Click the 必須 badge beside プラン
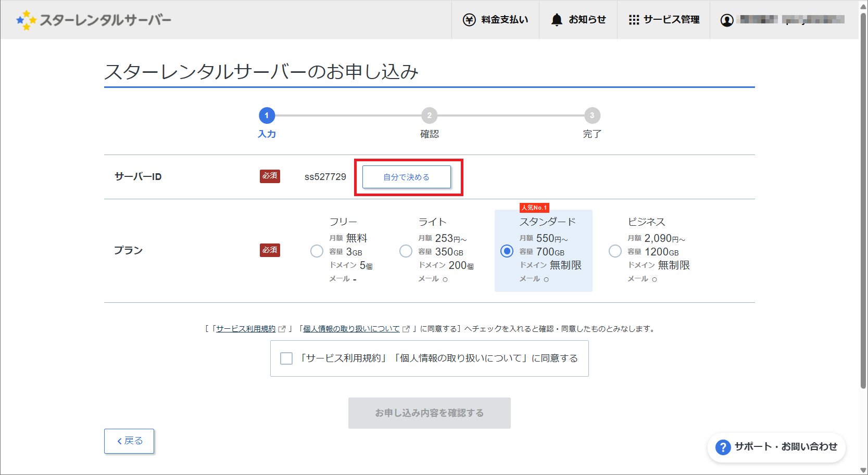The width and height of the screenshot is (868, 475). pos(270,250)
